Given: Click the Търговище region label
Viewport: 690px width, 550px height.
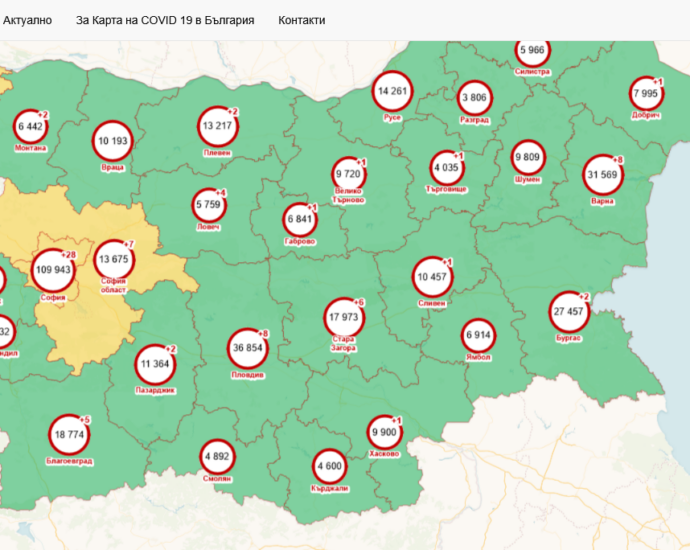Looking at the screenshot, I should (446, 190).
